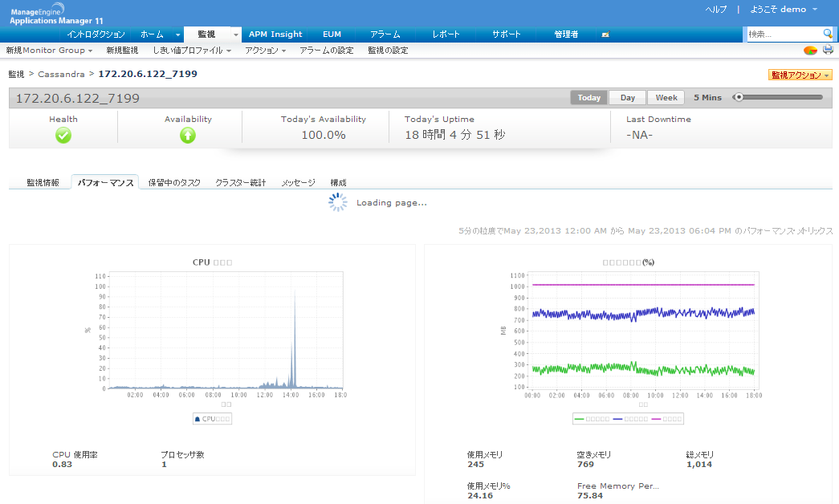
Task: Click the green Health checkmark icon
Action: [x=63, y=136]
